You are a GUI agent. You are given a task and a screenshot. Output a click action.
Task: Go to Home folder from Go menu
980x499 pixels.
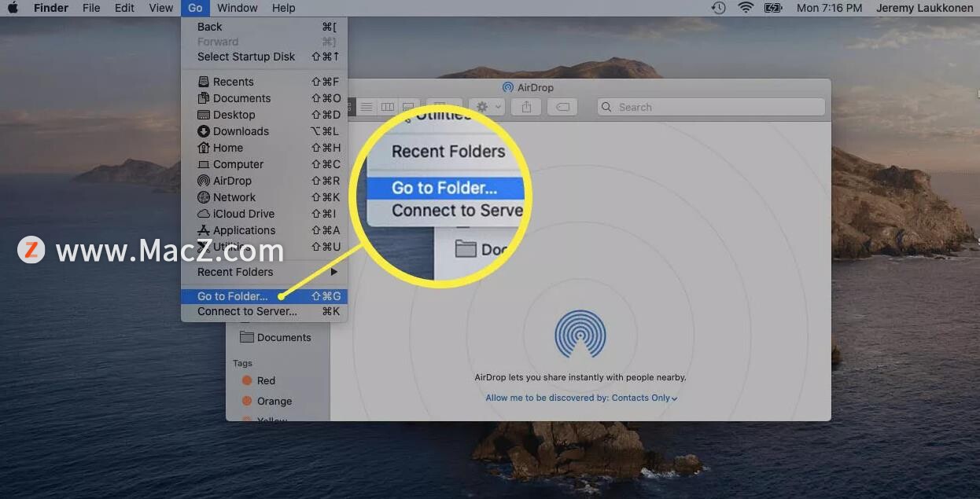coord(264,148)
